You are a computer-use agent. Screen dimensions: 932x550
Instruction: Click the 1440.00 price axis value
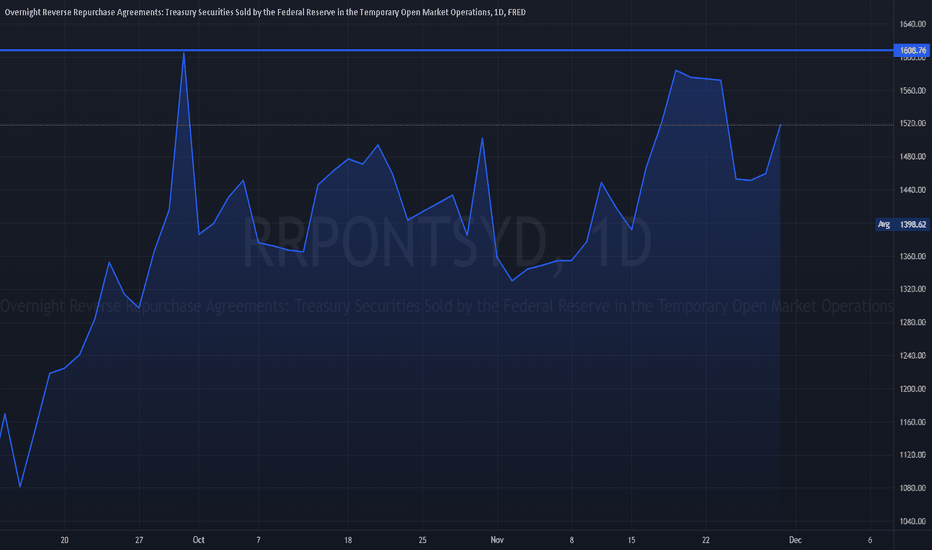912,190
